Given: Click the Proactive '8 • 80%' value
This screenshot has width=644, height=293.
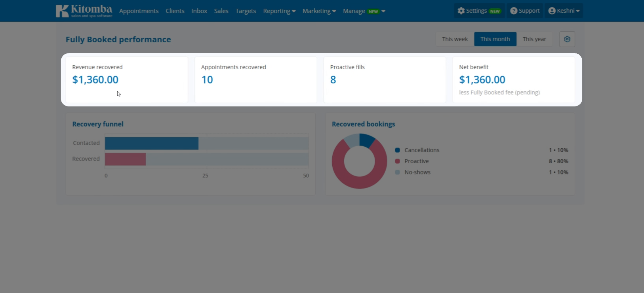Looking at the screenshot, I should point(558,161).
